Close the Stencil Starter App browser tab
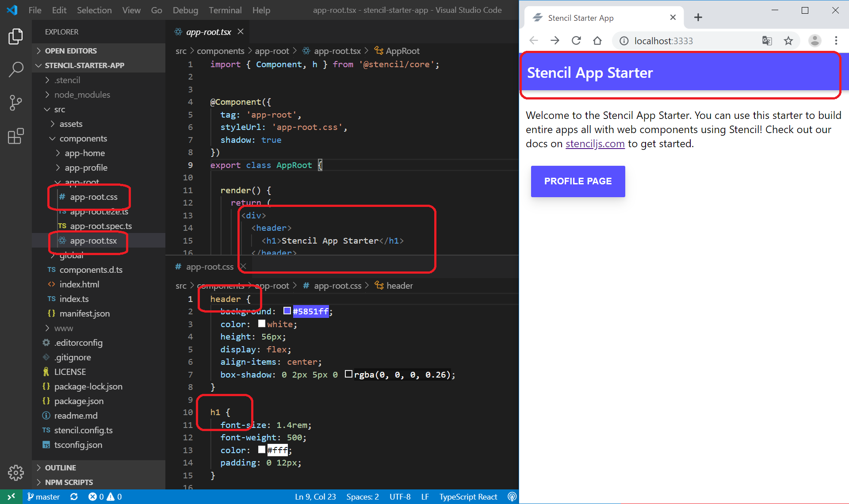Screen dimensions: 849x504 [x=673, y=17]
